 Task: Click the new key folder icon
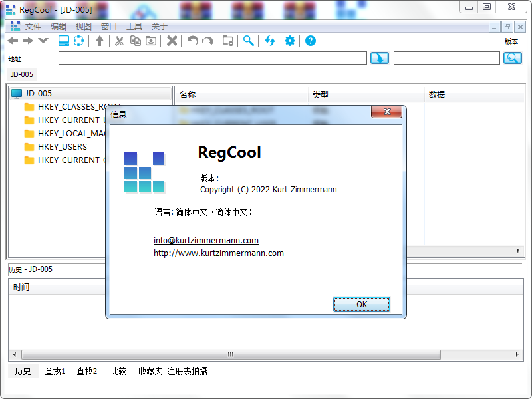tap(228, 41)
